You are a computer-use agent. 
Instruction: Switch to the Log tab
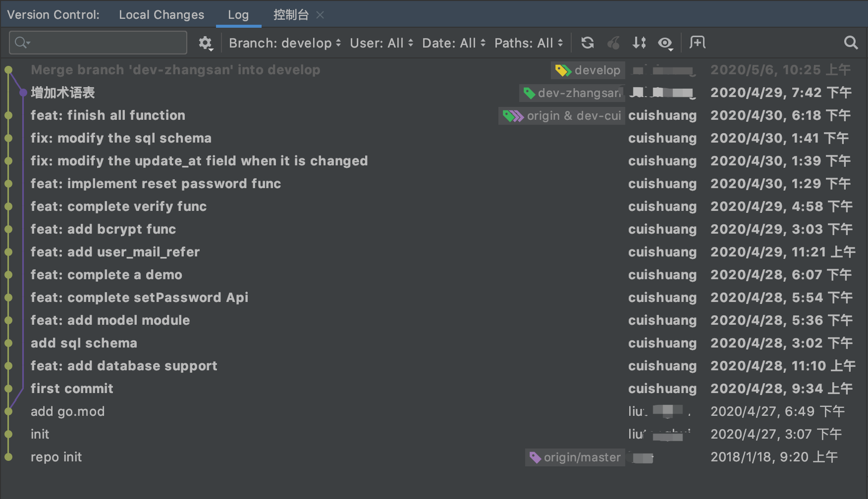238,15
